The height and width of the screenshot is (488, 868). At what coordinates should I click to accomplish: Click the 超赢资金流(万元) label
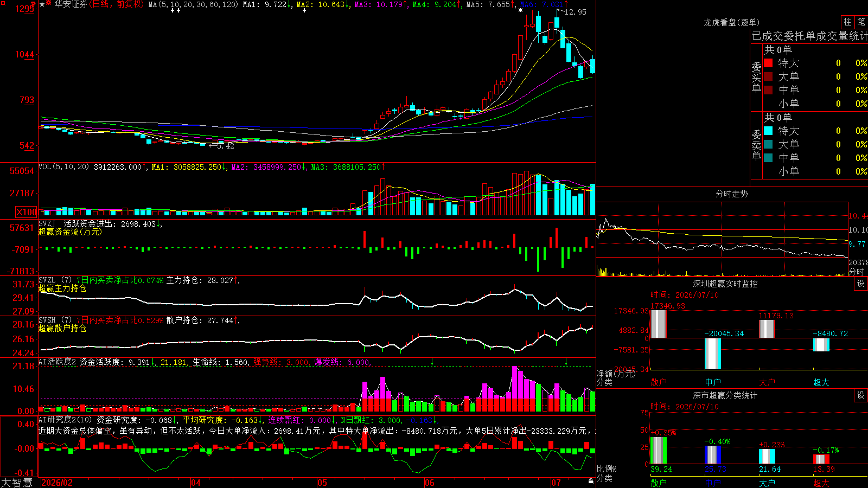70,232
